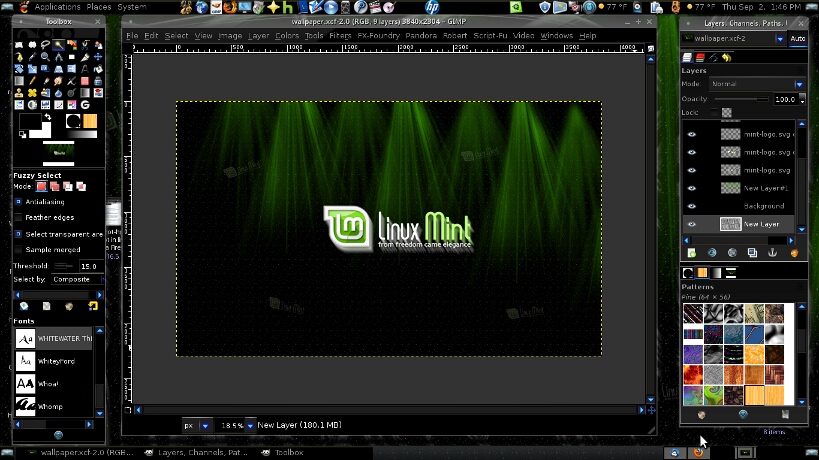Select the Clone stamp tool
The height and width of the screenshot is (460, 819).
click(x=19, y=93)
